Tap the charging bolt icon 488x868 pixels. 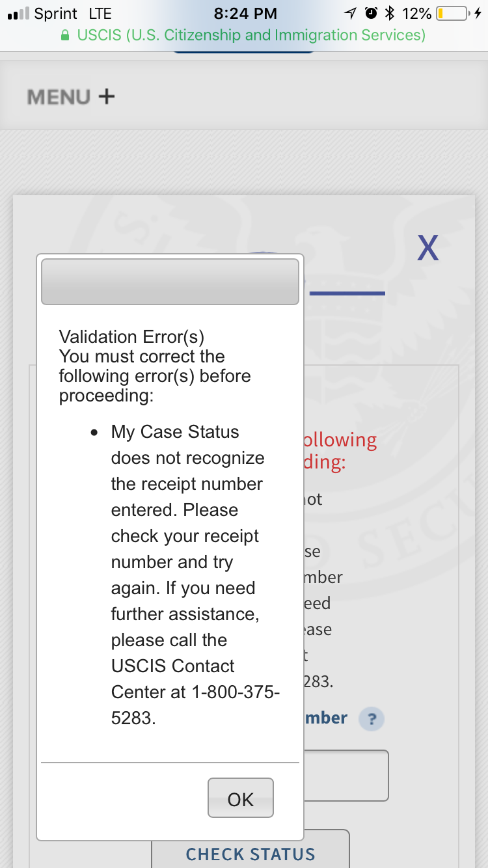pyautogui.click(x=478, y=13)
